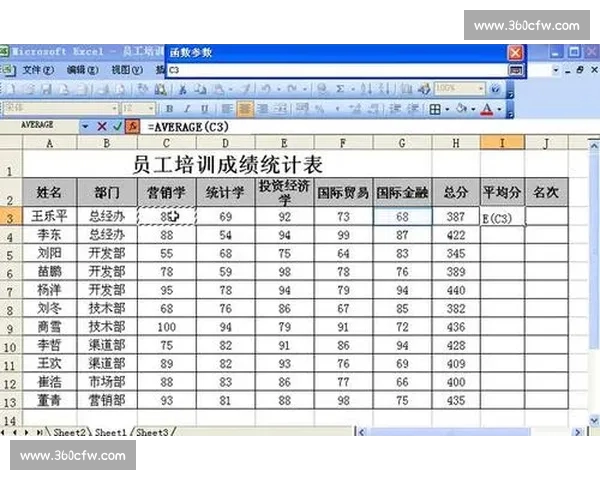Screen dimensions: 600x480
Task: Open the Font Color dropdown arrow
Action: tap(500, 109)
